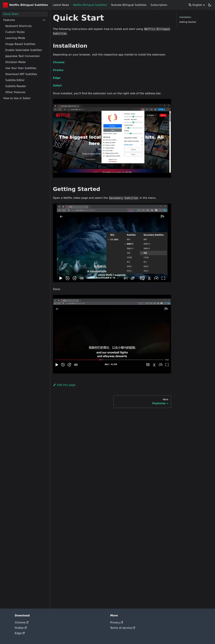Toggle dark mode moon icon

pos(209,5)
